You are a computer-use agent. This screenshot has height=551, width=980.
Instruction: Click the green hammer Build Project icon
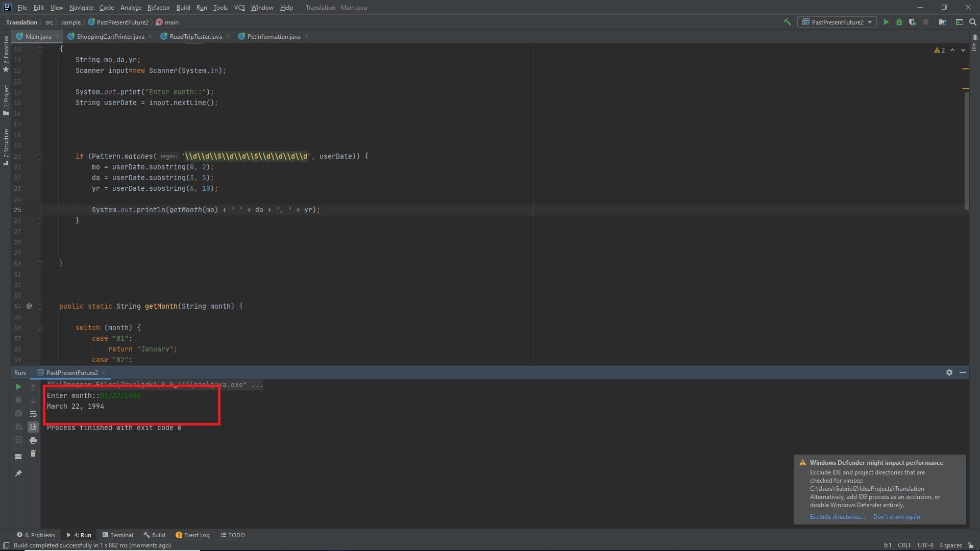pyautogui.click(x=787, y=22)
